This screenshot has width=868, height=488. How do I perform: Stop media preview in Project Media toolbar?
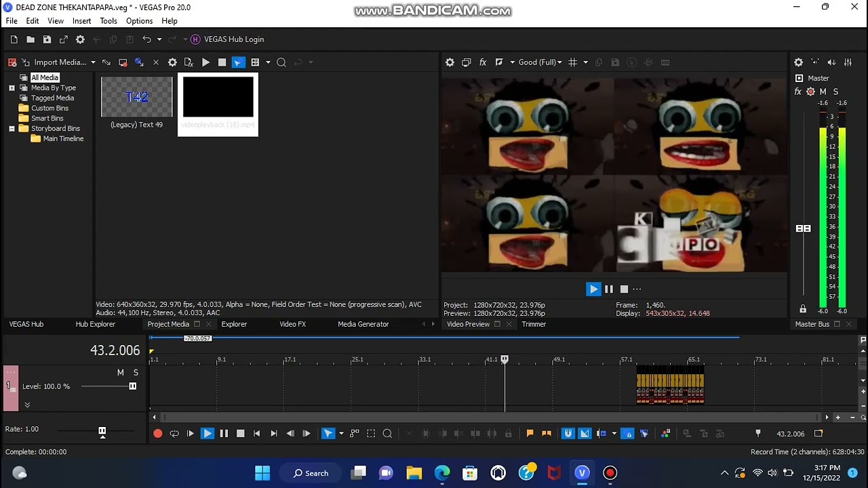coord(222,62)
